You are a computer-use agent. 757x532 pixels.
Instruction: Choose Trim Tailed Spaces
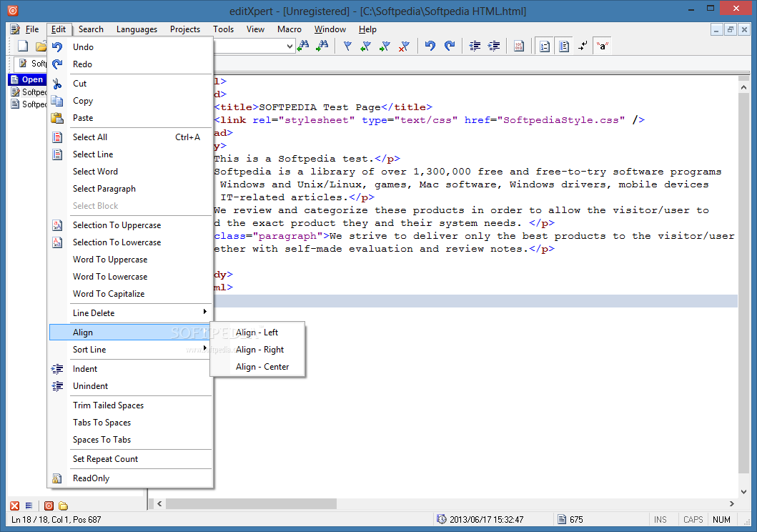[x=130, y=405]
